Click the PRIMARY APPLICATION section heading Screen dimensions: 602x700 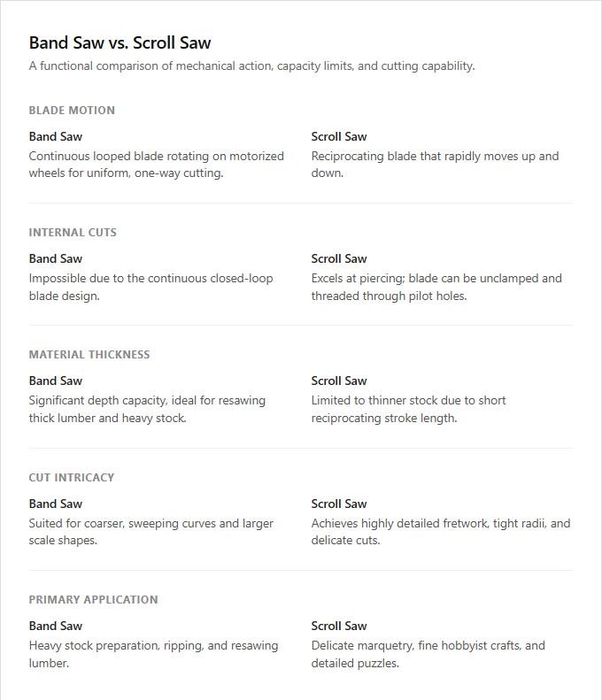[x=93, y=599]
